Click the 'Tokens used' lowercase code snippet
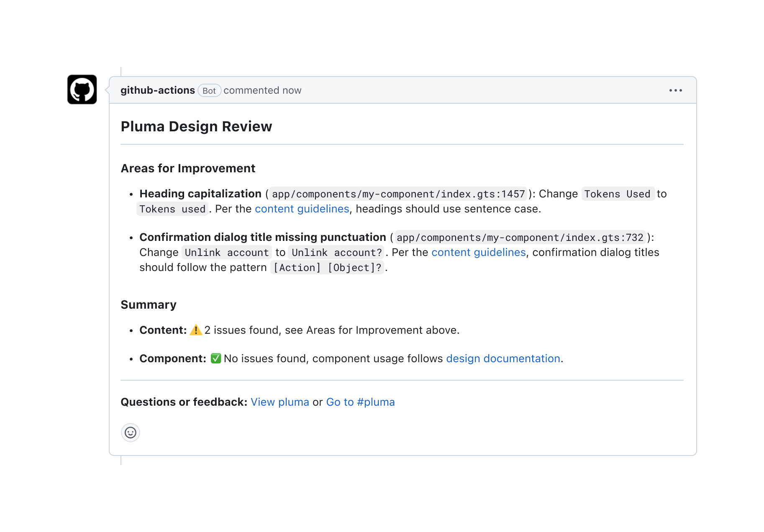 (172, 209)
